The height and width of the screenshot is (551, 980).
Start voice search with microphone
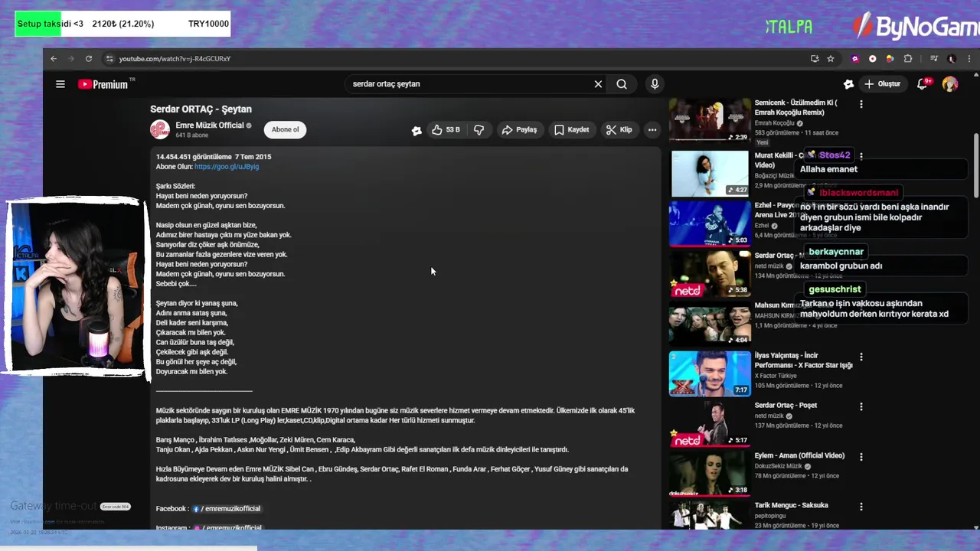(655, 84)
